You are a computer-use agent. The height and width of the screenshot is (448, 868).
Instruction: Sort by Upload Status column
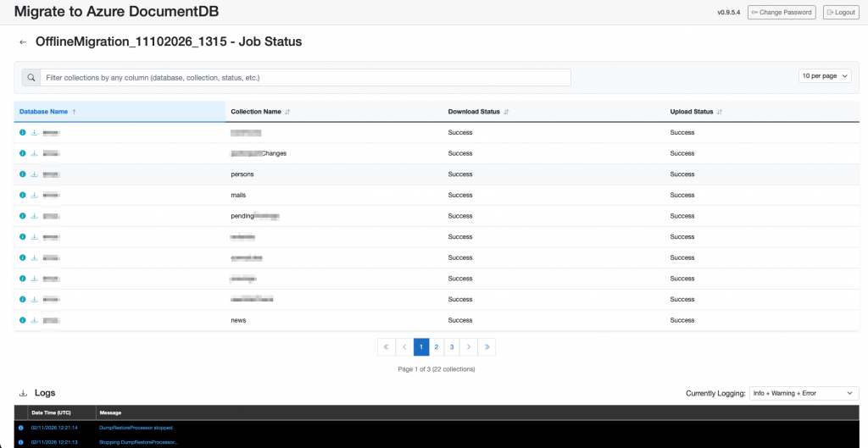pyautogui.click(x=696, y=112)
